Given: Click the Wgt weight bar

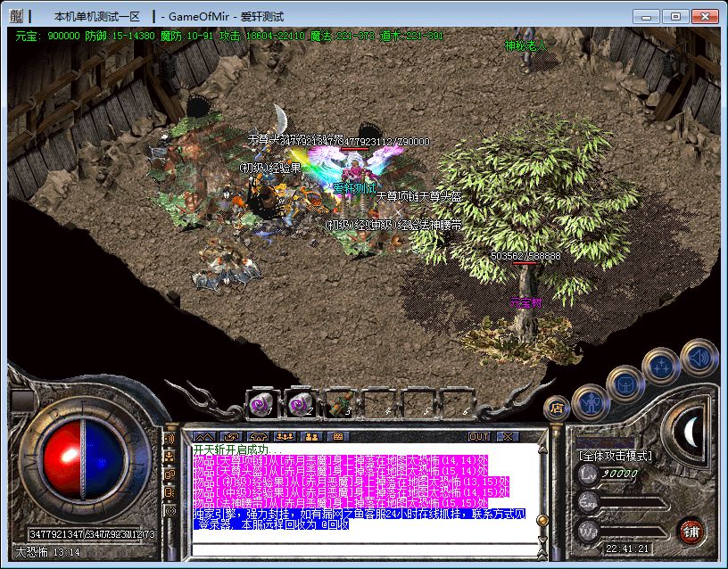Looking at the screenshot, I should pyautogui.click(x=634, y=532).
